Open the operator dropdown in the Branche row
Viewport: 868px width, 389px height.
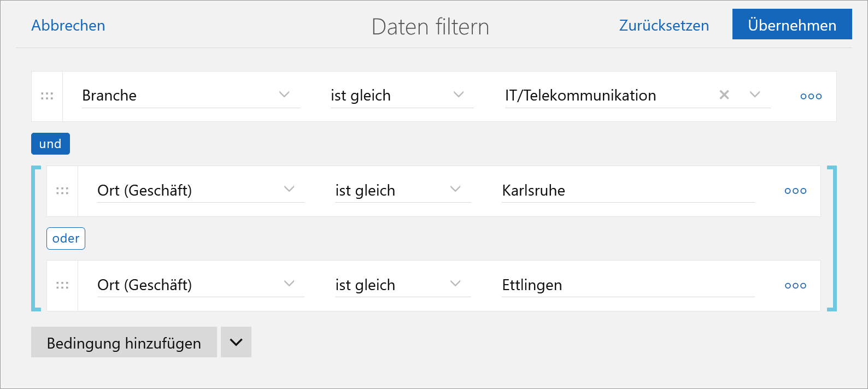(459, 95)
